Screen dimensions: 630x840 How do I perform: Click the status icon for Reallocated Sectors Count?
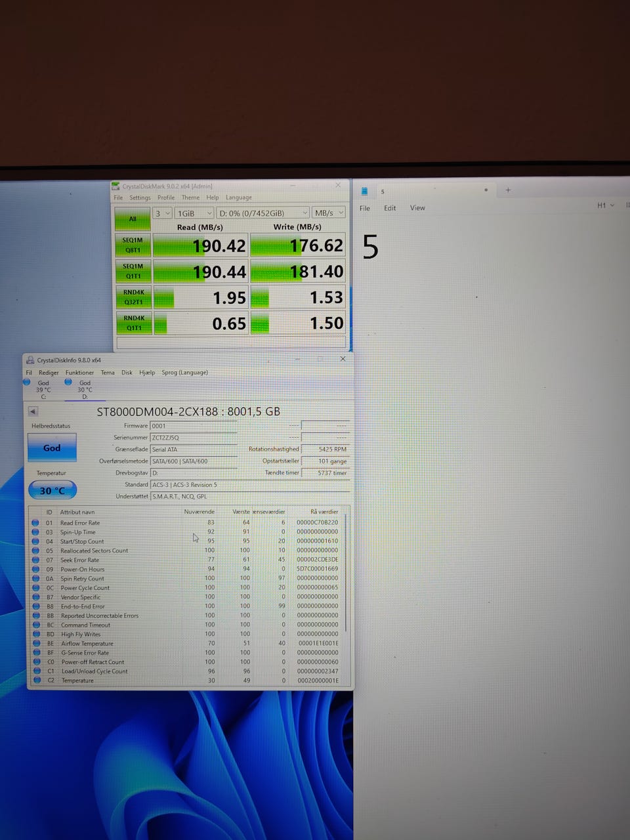[35, 550]
